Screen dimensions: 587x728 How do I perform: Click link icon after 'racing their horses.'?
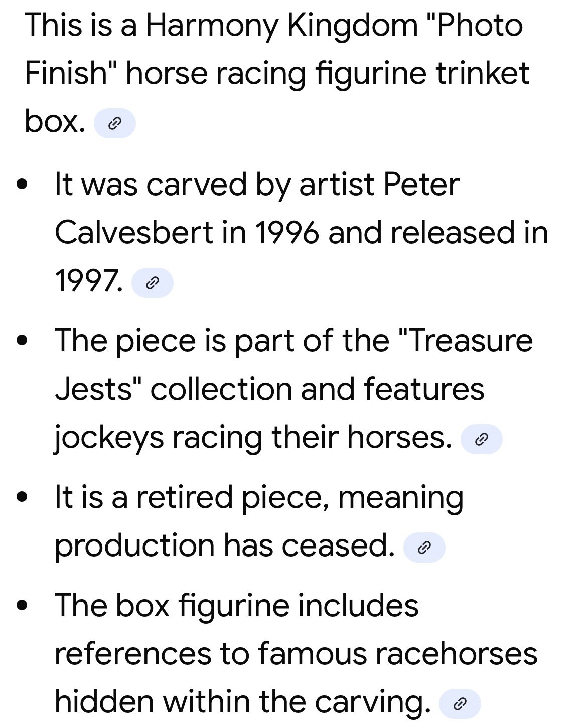[x=481, y=439]
